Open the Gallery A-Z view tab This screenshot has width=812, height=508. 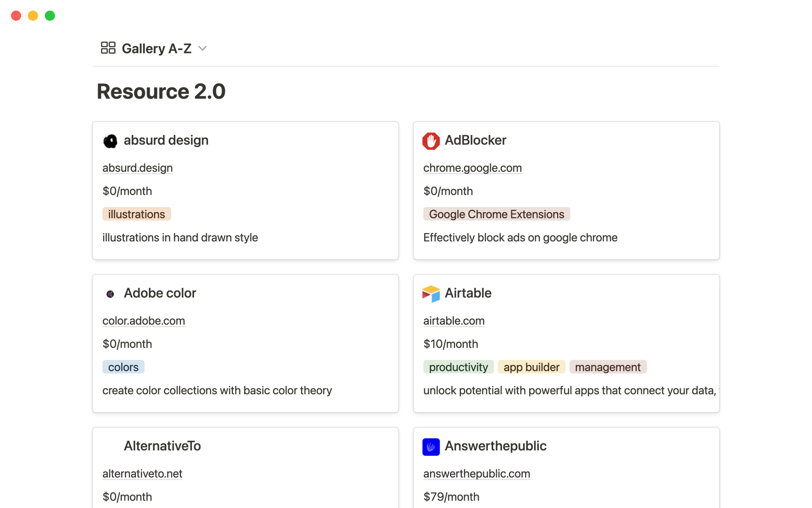pos(156,48)
